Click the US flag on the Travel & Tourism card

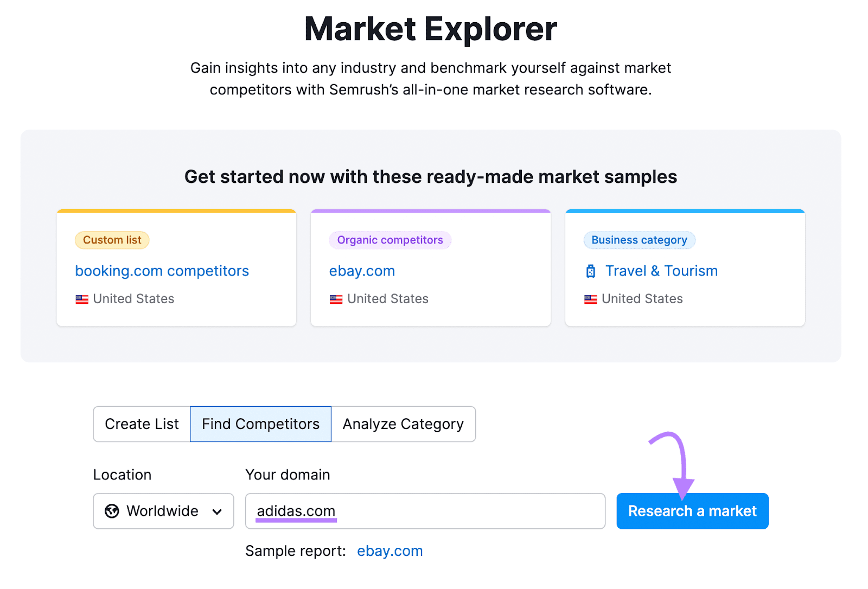[591, 299]
